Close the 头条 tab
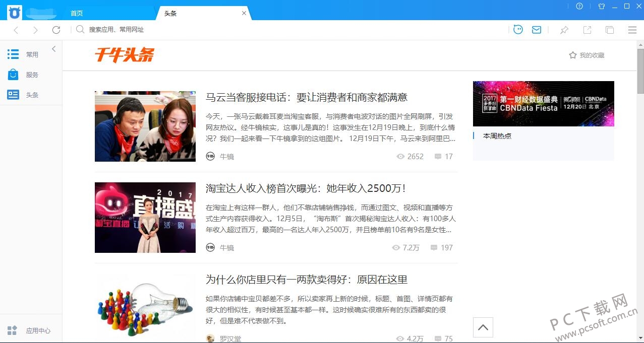The width and height of the screenshot is (644, 343). click(x=244, y=13)
